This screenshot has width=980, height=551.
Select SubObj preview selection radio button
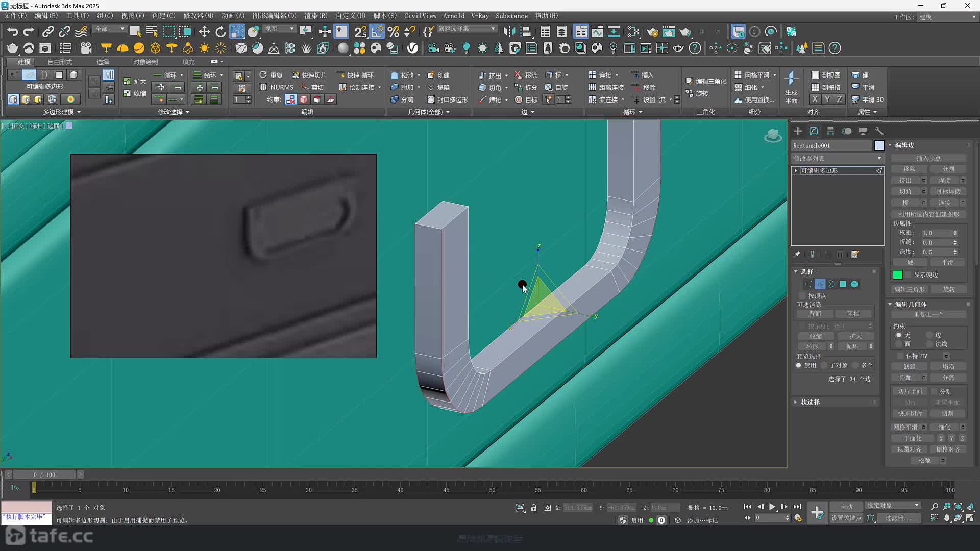[x=824, y=365]
